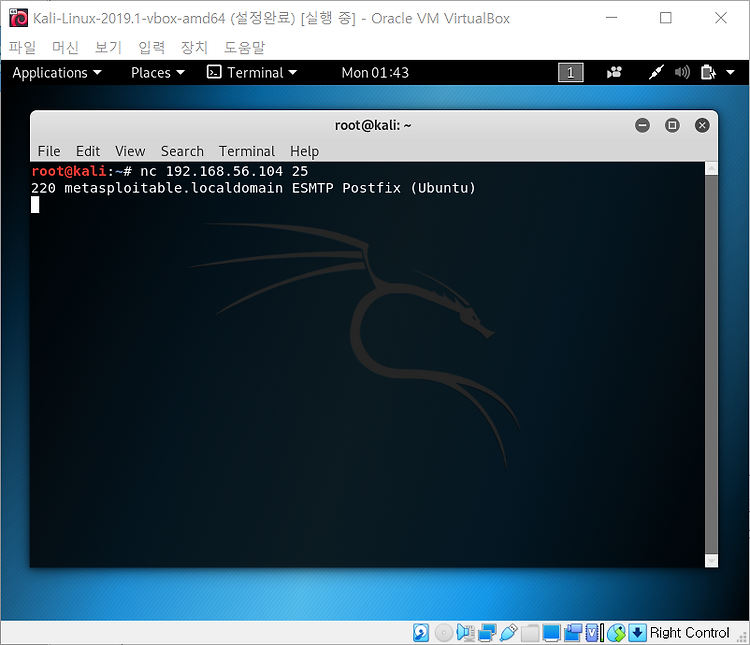The image size is (750, 645).
Task: Click the video capture icon in VirtualBox status bar
Action: click(x=573, y=633)
